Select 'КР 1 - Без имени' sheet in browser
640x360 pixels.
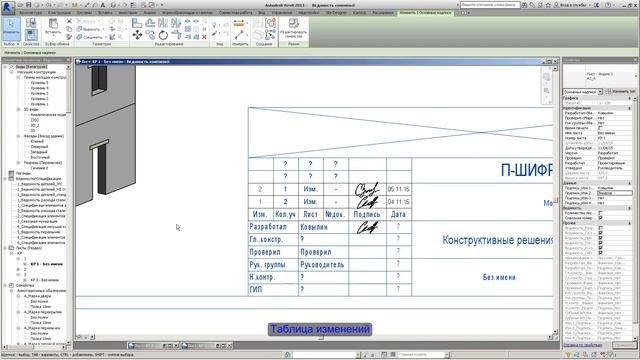47,264
